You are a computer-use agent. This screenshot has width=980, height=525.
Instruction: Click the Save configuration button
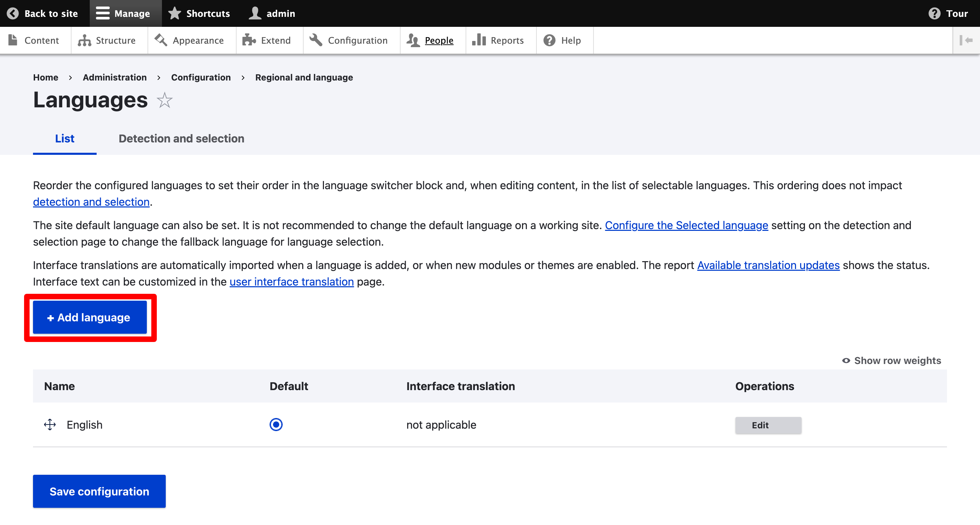(99, 491)
